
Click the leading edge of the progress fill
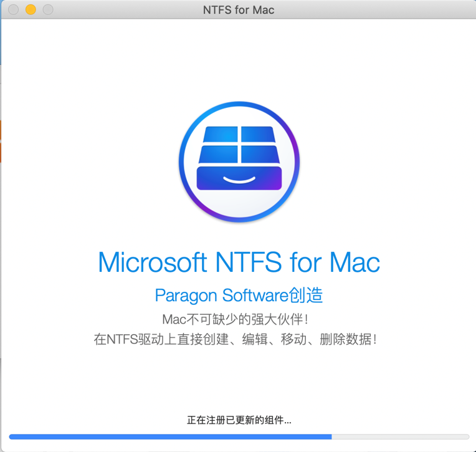[330, 436]
